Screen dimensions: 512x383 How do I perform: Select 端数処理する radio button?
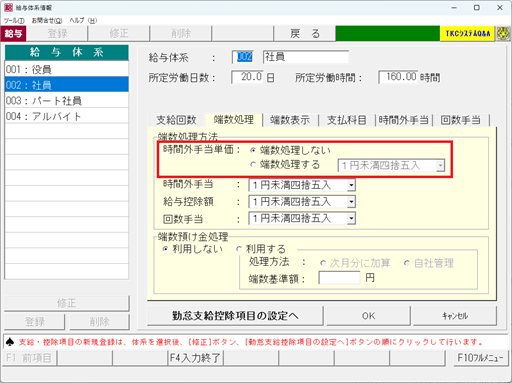[x=253, y=164]
